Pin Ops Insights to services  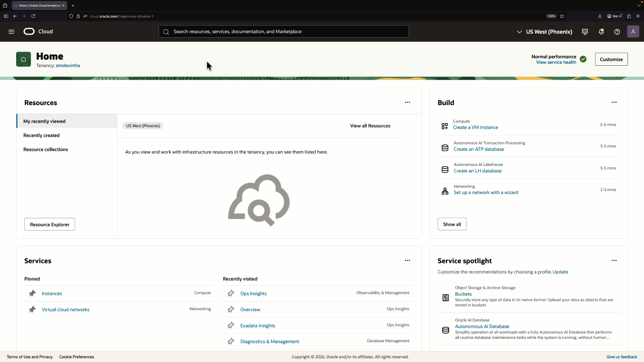(231, 293)
